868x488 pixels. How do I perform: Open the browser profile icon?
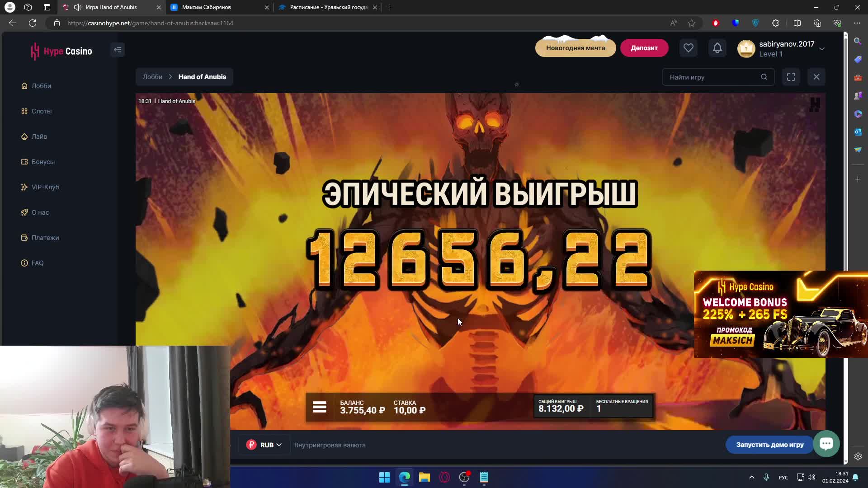tap(9, 7)
